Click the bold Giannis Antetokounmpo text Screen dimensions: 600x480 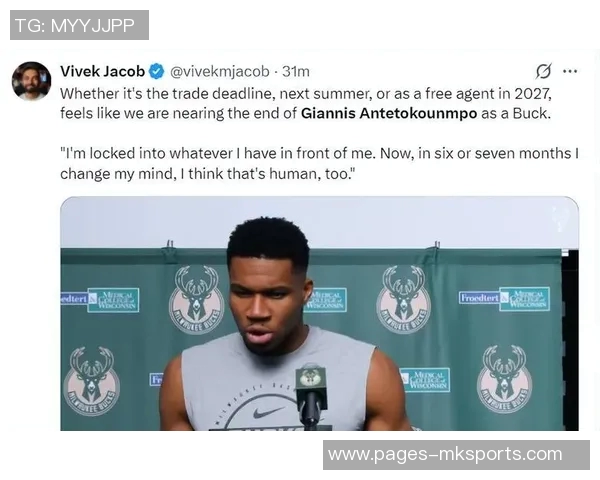pos(389,113)
